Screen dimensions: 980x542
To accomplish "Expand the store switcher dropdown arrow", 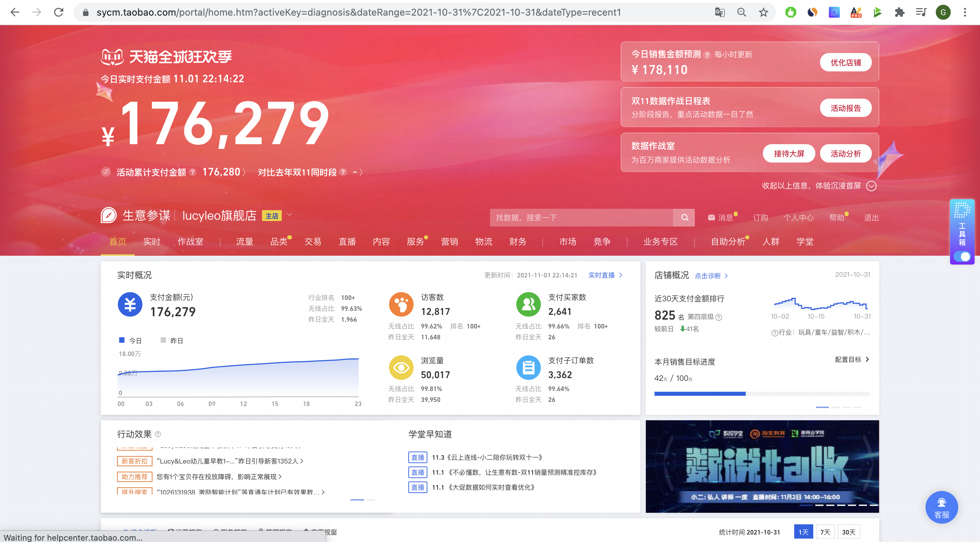I will tap(290, 215).
